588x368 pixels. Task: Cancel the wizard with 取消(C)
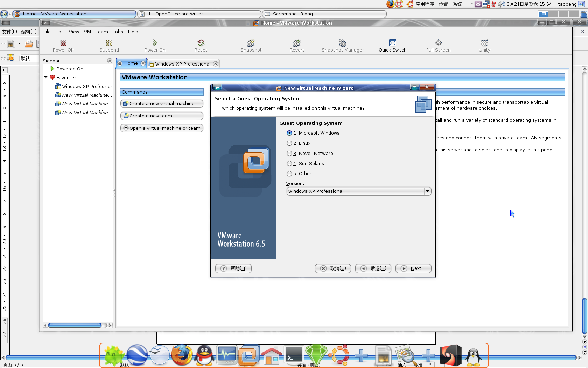coord(333,268)
